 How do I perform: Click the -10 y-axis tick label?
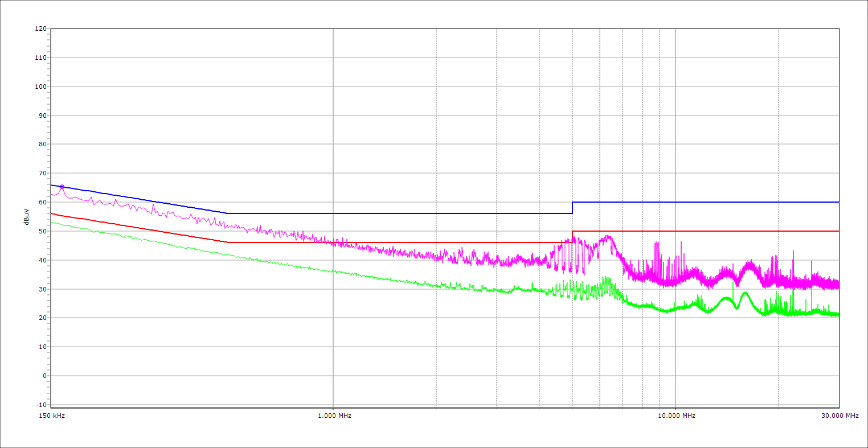(x=40, y=405)
